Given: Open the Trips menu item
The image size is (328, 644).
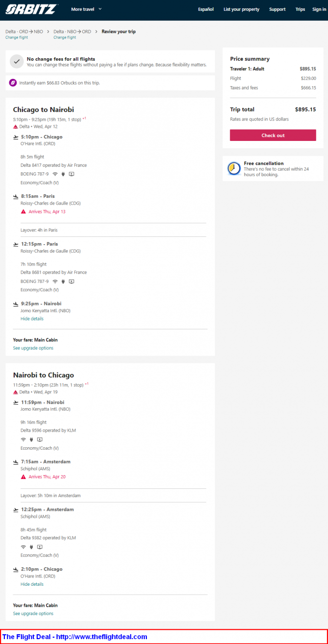Looking at the screenshot, I should [300, 9].
